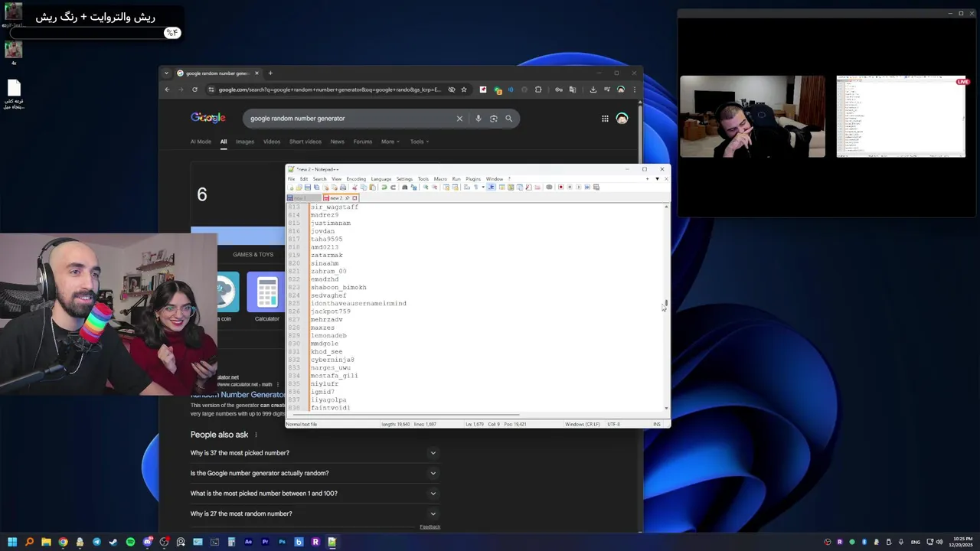The width and height of the screenshot is (980, 551).
Task: Click the Search by voice microphone icon
Action: [x=479, y=119]
